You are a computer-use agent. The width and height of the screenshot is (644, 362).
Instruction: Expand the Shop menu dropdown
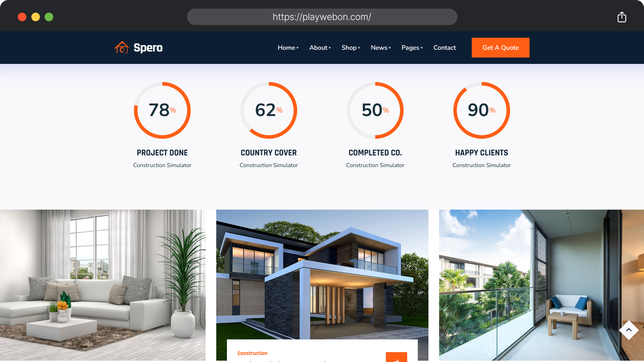click(351, 48)
